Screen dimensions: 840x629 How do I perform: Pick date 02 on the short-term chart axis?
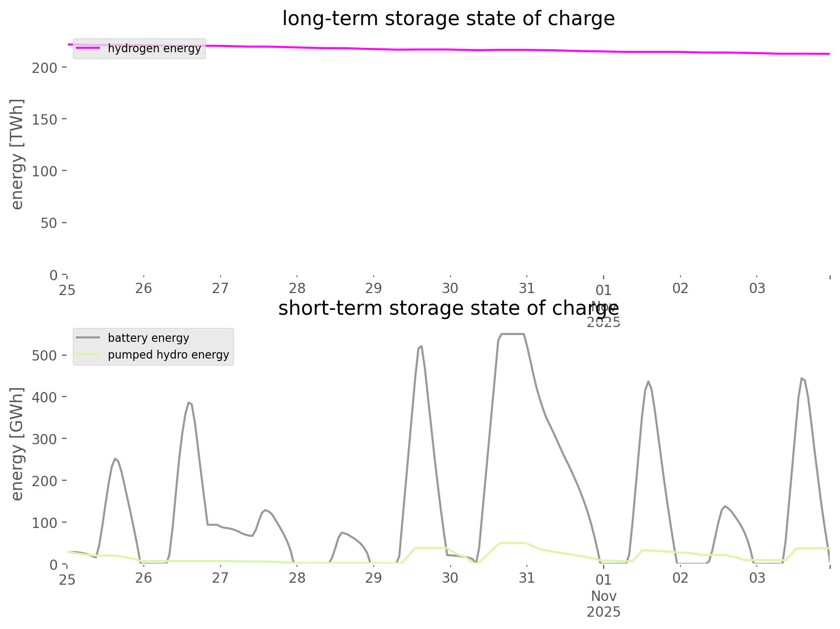pyautogui.click(x=680, y=578)
